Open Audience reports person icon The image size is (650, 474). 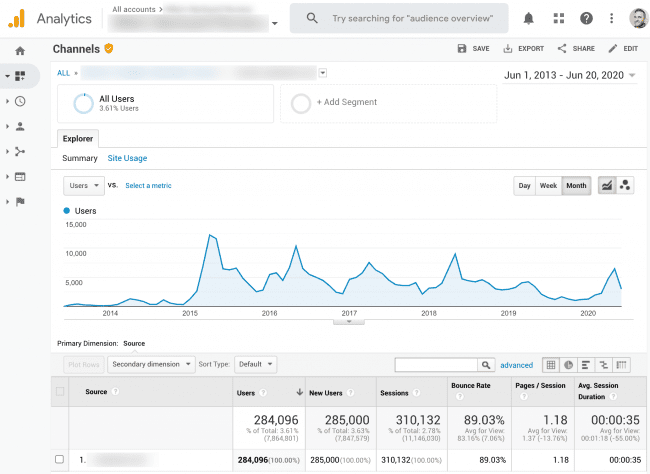tap(20, 127)
